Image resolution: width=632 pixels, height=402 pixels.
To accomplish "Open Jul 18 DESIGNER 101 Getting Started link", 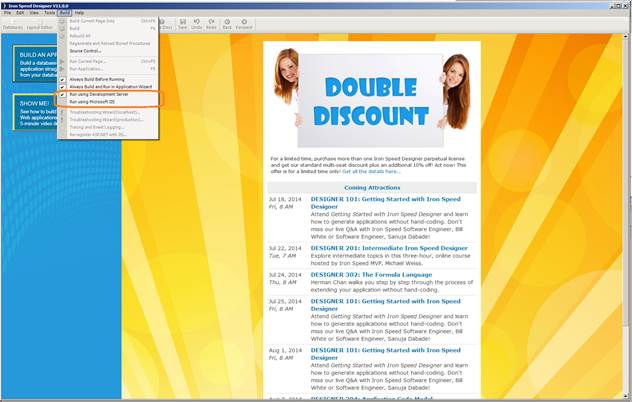I will [x=385, y=203].
